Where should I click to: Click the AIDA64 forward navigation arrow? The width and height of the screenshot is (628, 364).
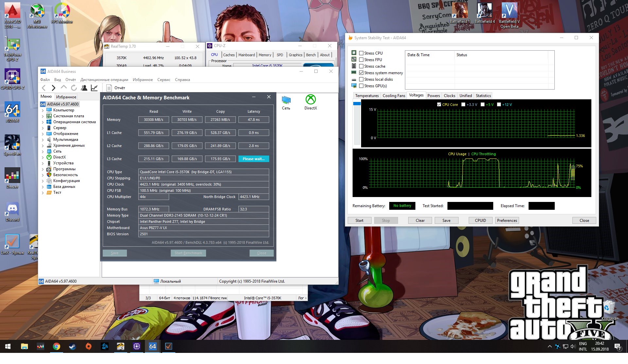54,88
